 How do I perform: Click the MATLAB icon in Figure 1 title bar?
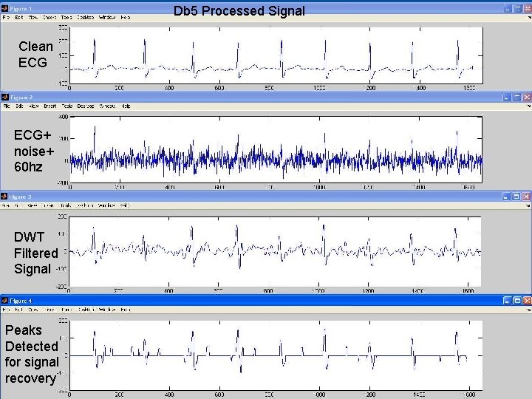(4, 8)
